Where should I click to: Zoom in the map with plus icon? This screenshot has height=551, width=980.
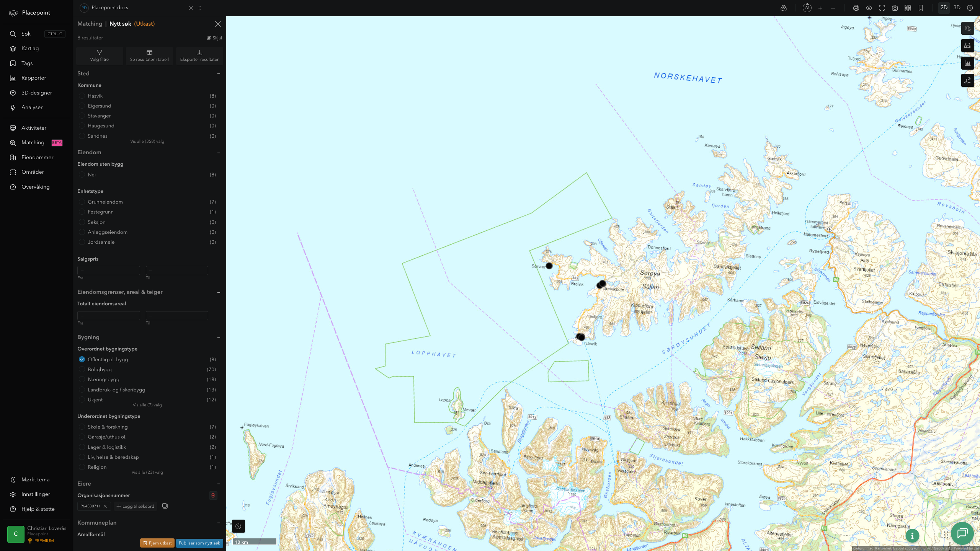pos(820,8)
